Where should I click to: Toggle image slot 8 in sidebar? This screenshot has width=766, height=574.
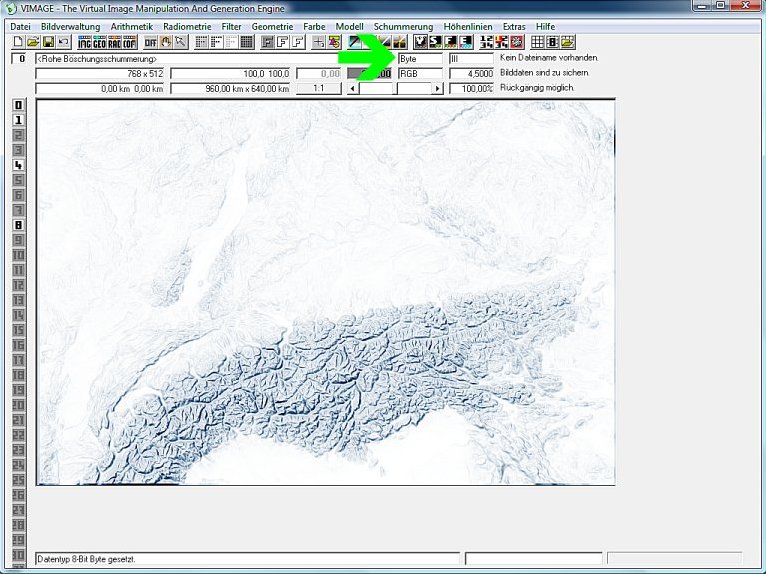18,225
